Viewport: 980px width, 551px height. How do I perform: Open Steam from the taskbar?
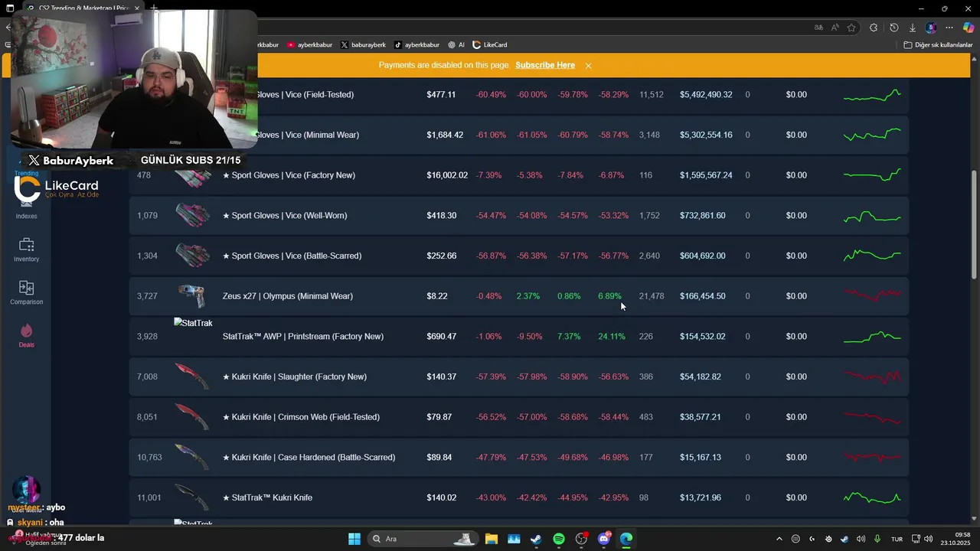coord(536,539)
